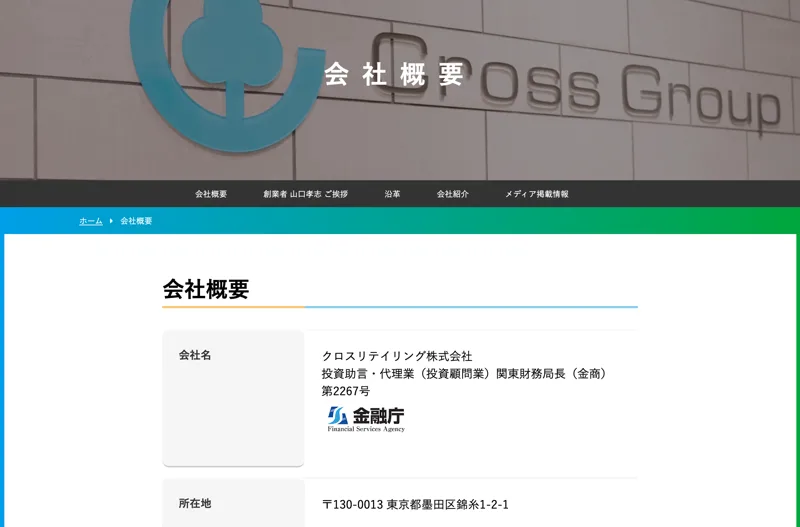Click the address 〒130-0013 東京都墨田区錦糸1-2-1

(x=415, y=505)
